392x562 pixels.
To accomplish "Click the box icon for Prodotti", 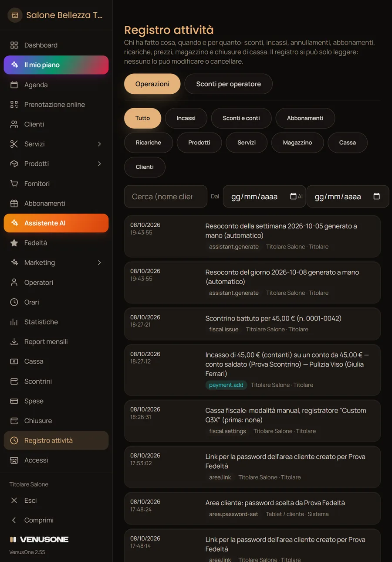I will click(x=14, y=164).
